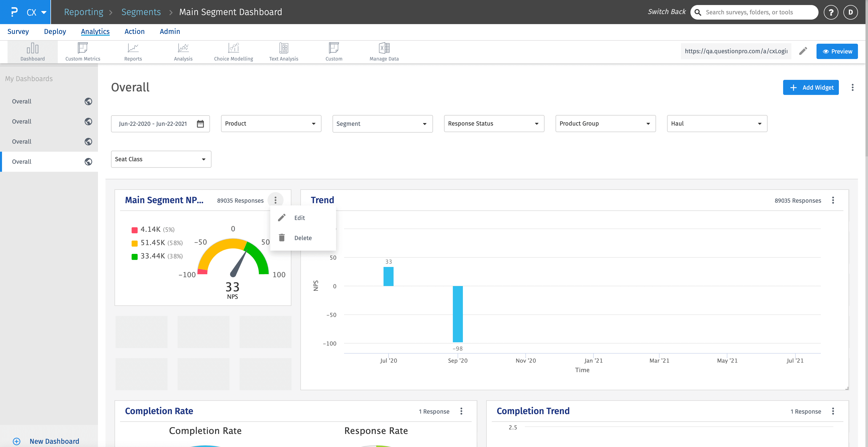Open calendar icon in date range field
The height and width of the screenshot is (447, 868).
click(200, 124)
